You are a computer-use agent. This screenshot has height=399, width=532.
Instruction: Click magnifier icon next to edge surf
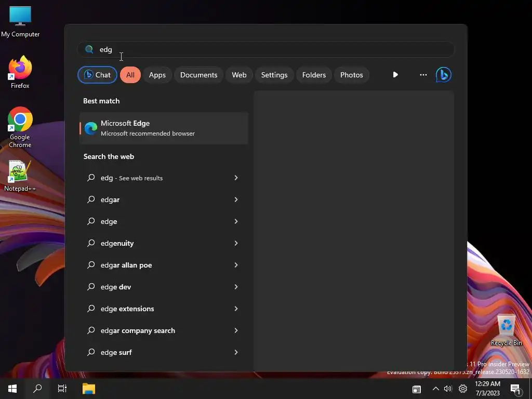(91, 352)
